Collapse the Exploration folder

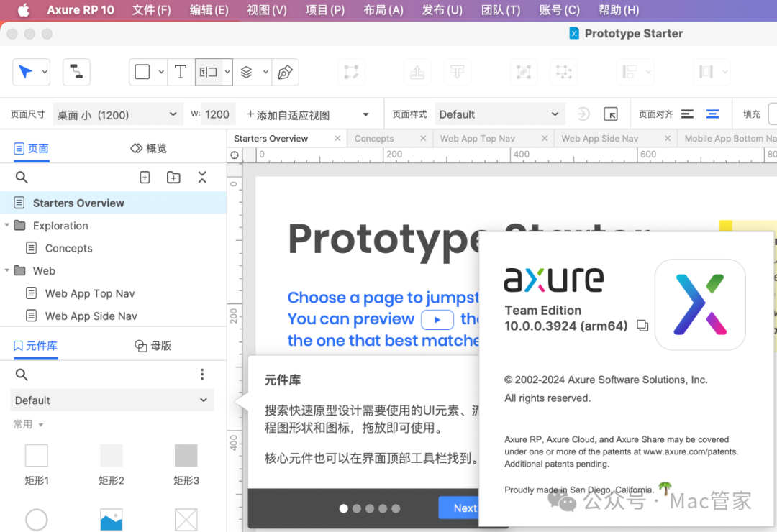pos(7,226)
